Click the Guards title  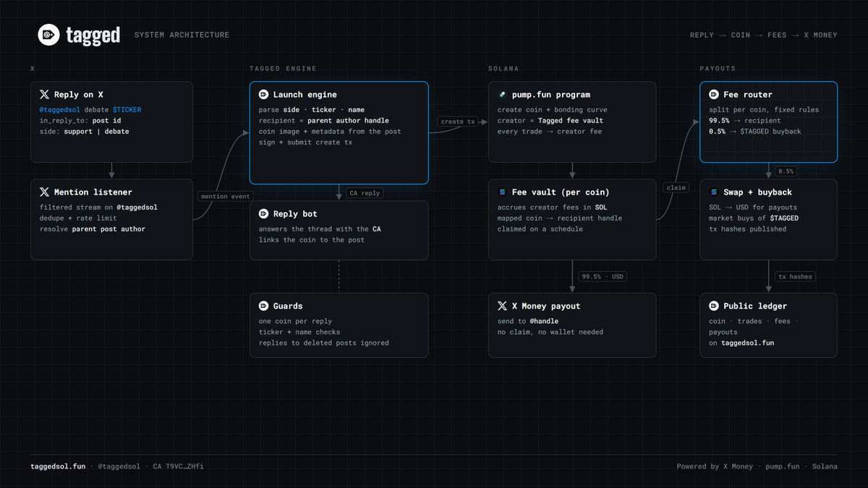(288, 306)
